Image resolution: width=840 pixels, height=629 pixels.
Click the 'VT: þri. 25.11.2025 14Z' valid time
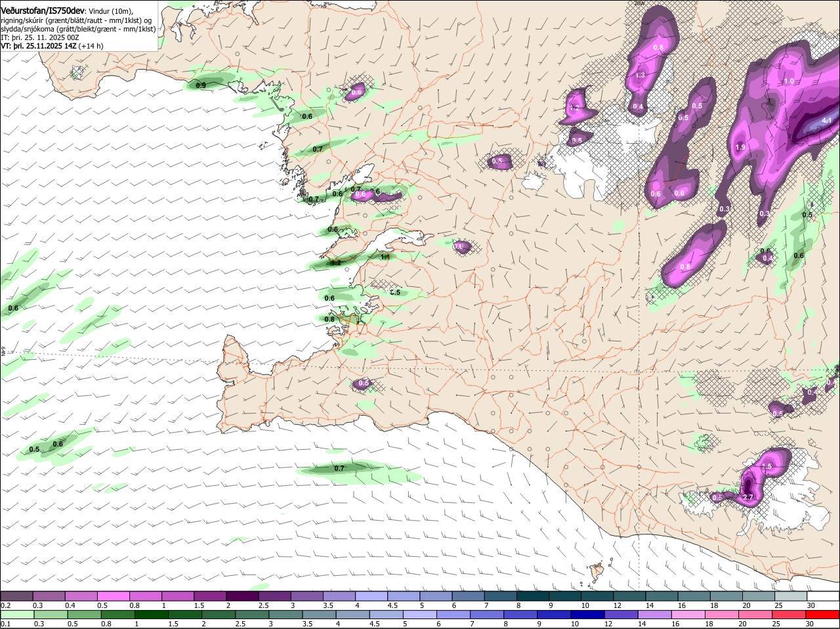click(x=39, y=46)
